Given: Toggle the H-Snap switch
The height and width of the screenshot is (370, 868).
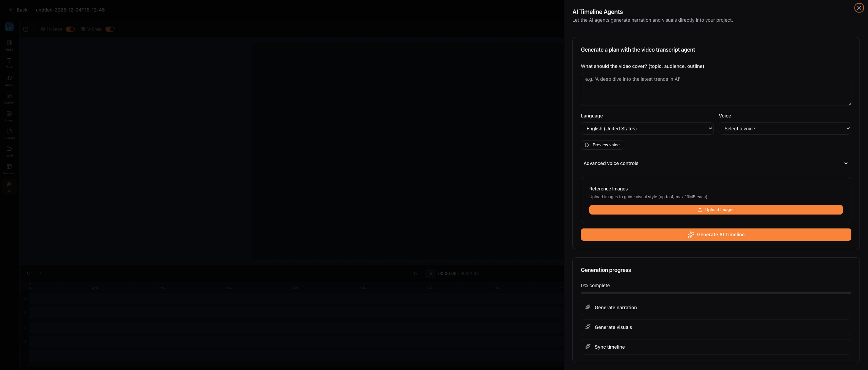Looking at the screenshot, I should pyautogui.click(x=70, y=29).
